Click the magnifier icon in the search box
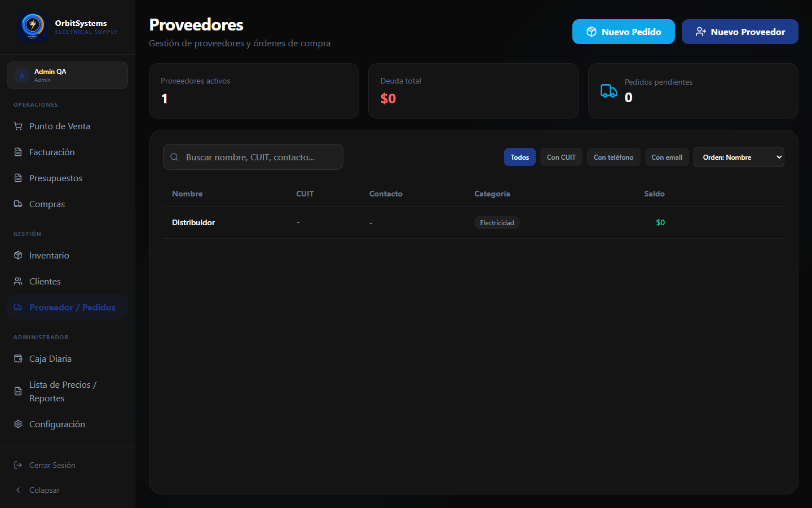 click(175, 157)
